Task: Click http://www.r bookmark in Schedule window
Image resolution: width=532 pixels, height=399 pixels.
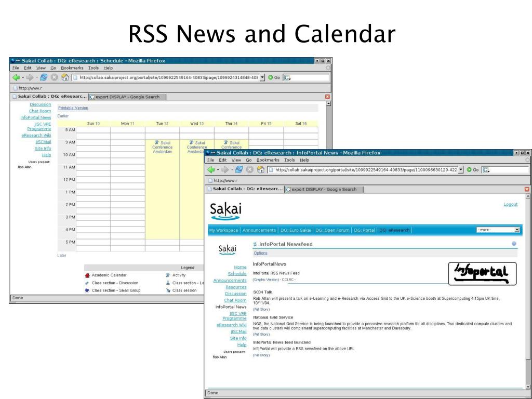Action: pos(28,88)
